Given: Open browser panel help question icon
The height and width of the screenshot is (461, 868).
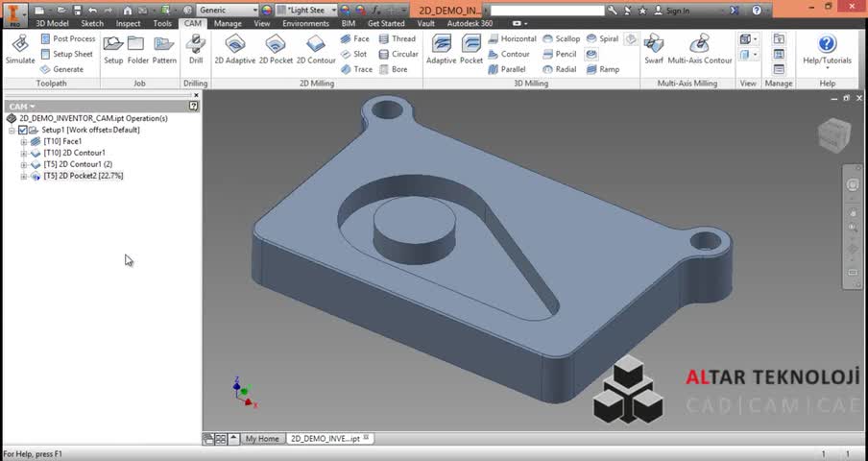Looking at the screenshot, I should (x=193, y=107).
